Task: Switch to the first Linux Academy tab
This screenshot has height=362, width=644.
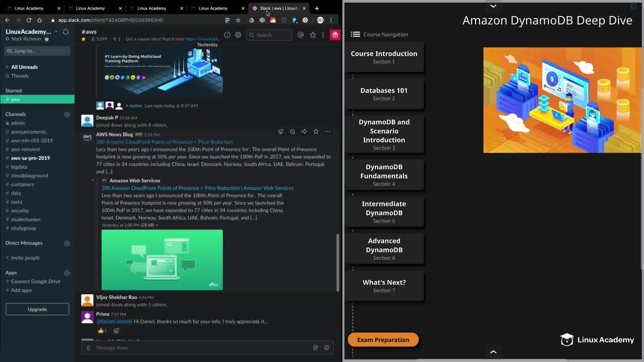Action: [x=29, y=8]
